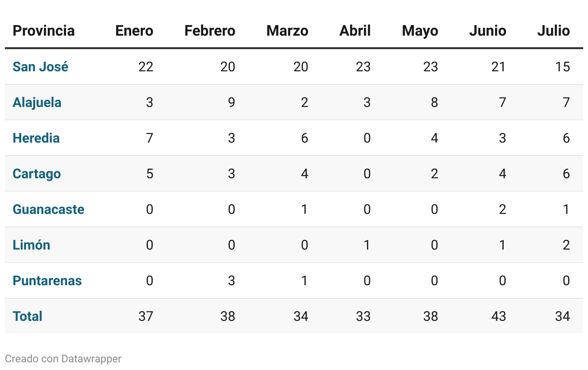Select the Mayo column header
588x370 pixels.
pos(420,31)
